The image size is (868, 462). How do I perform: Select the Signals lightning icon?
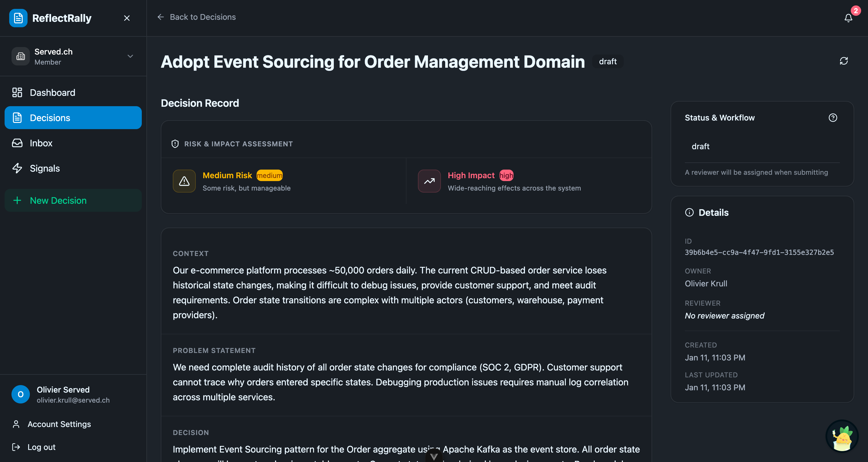click(17, 168)
